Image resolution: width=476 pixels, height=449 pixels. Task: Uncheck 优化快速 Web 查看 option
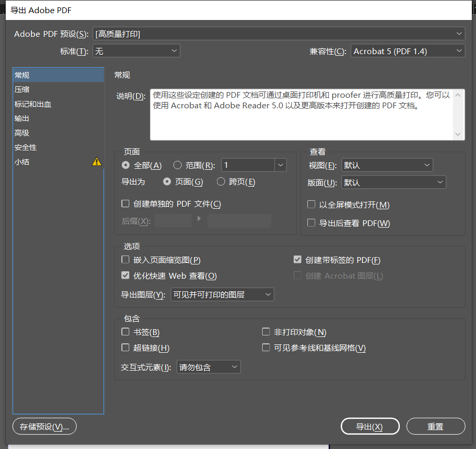(126, 275)
